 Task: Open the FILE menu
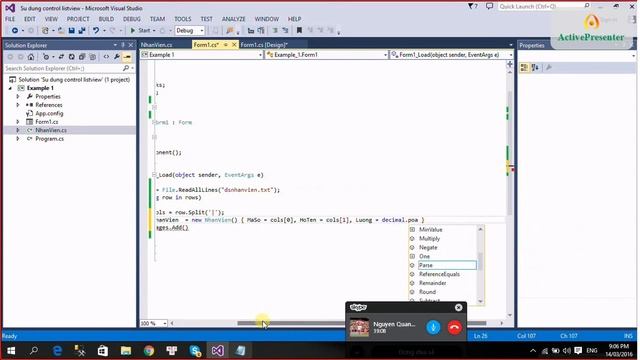10,19
